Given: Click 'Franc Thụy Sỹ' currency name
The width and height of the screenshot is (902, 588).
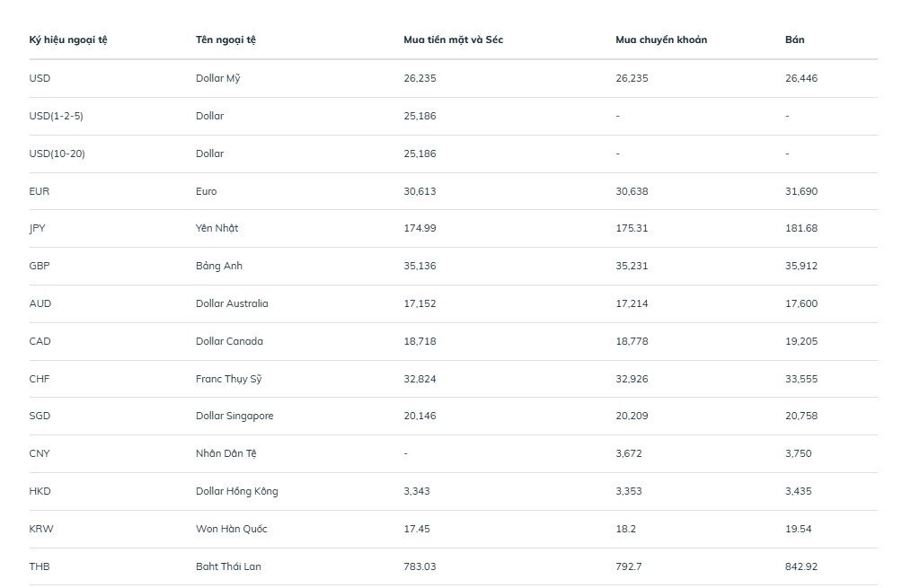Looking at the screenshot, I should 228,380.
